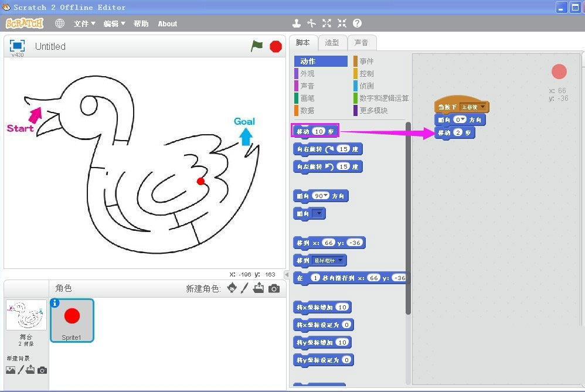This screenshot has height=392, width=585.
Task: Open the About page
Action: coord(167,23)
